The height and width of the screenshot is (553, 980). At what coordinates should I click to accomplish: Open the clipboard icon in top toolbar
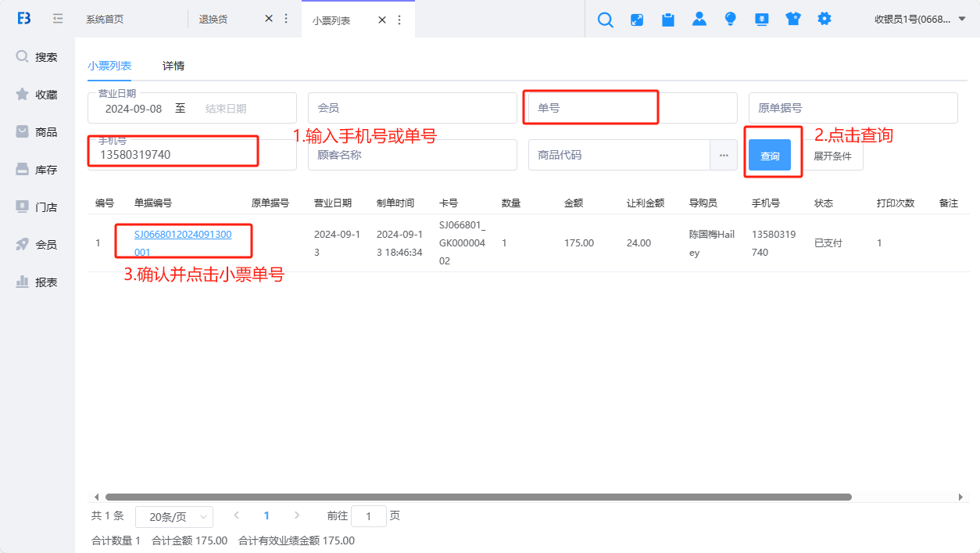point(668,20)
